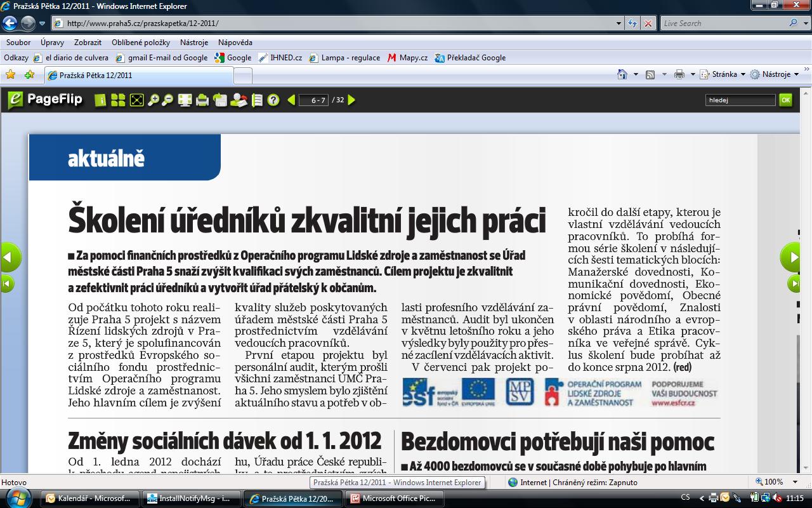Image resolution: width=812 pixels, height=508 pixels.
Task: Toggle PageFlip fullscreen mode icon
Action: [x=136, y=100]
